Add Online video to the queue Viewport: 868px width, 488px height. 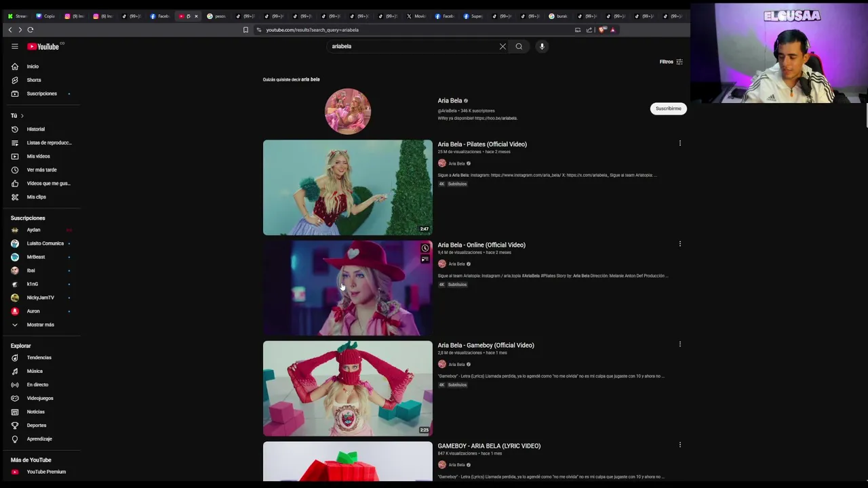click(425, 260)
